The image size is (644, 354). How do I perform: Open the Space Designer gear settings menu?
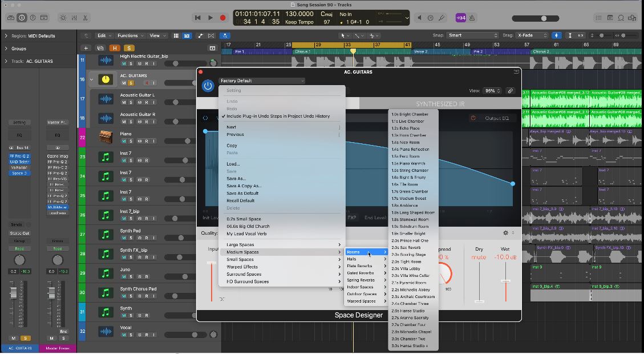point(505,233)
